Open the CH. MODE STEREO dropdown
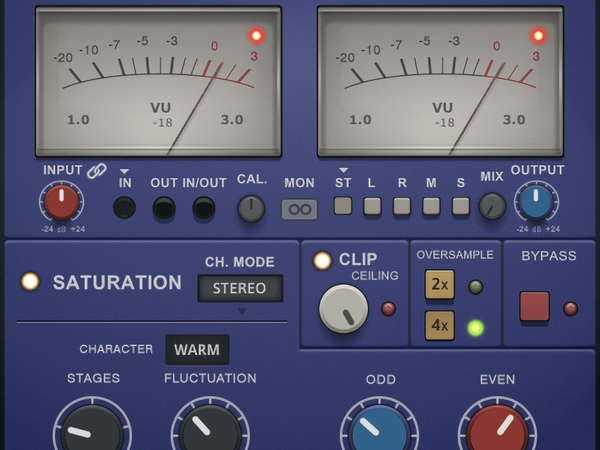This screenshot has height=450, width=600. 240,289
